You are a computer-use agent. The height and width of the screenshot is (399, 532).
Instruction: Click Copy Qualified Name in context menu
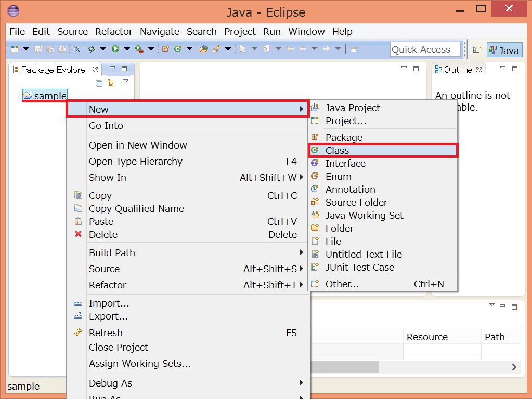[188, 208]
